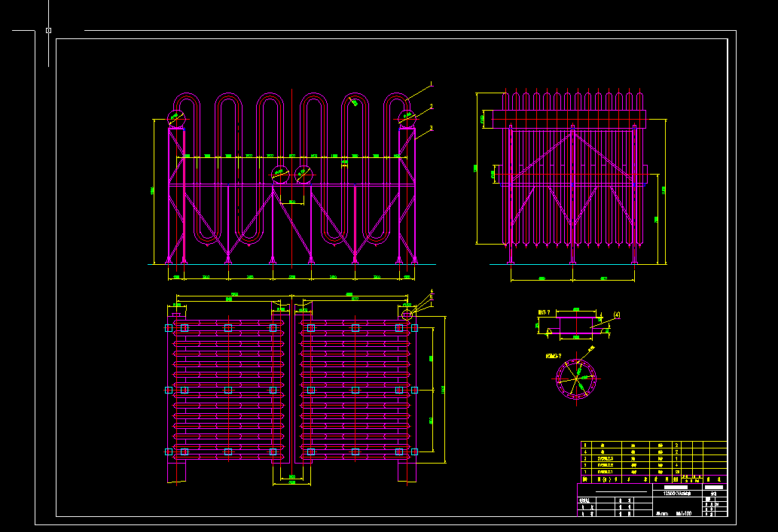
Task: Click the horizontal header box in side view
Action: pyautogui.click(x=569, y=119)
